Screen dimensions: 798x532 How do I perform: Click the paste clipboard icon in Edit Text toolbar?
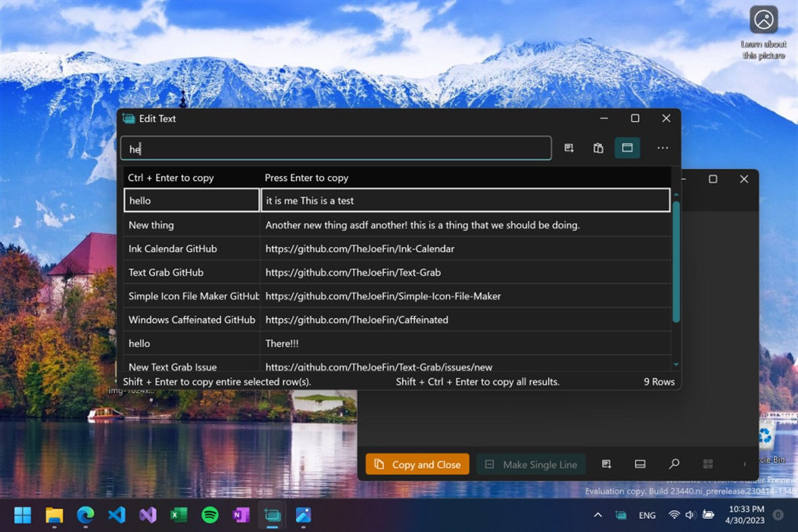(598, 147)
